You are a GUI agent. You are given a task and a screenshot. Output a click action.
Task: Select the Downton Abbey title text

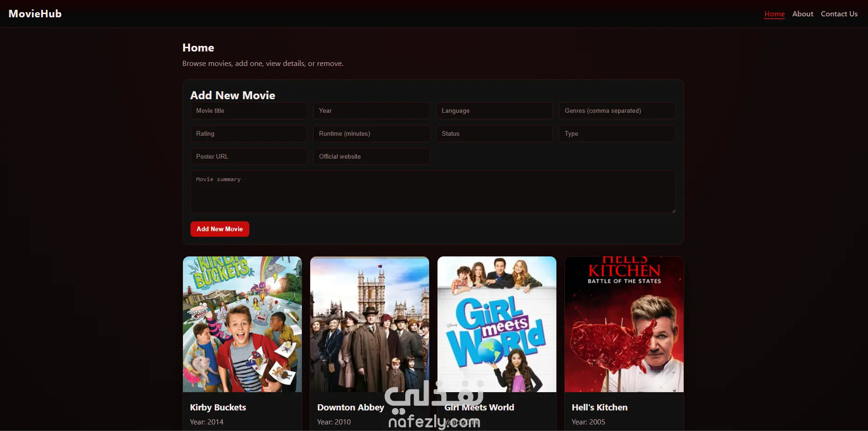pyautogui.click(x=350, y=408)
